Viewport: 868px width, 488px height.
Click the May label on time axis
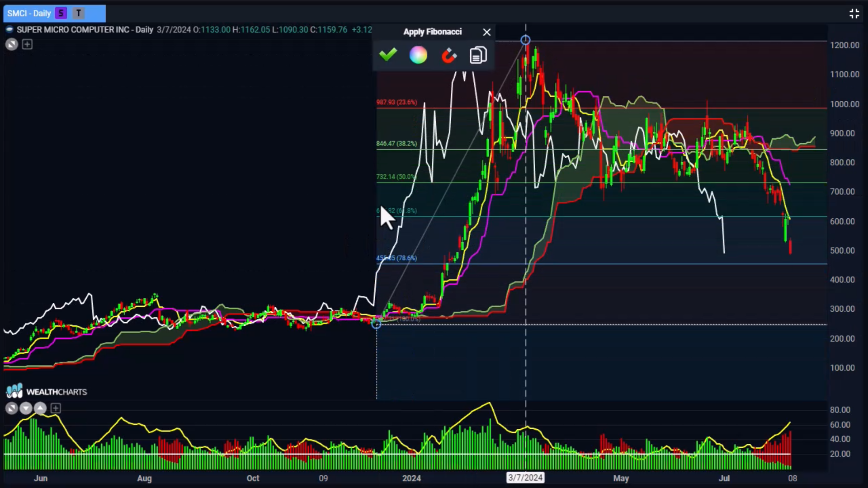click(621, 479)
